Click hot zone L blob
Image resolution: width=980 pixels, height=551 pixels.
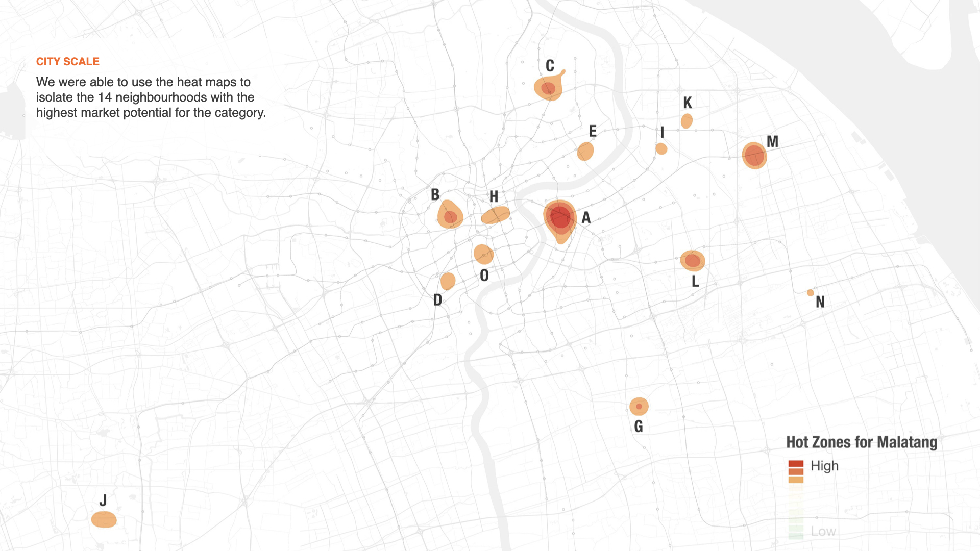coord(693,261)
